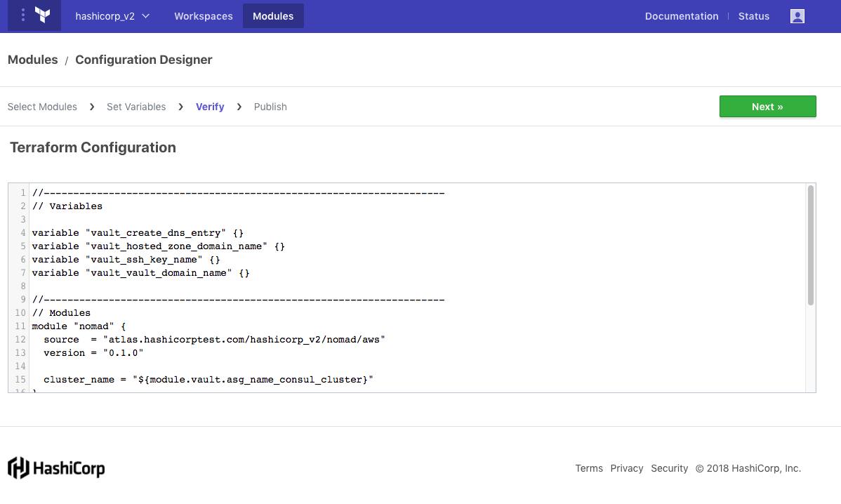Click the chevron arrow before Publish
Screen dimensions: 841x504
(239, 107)
